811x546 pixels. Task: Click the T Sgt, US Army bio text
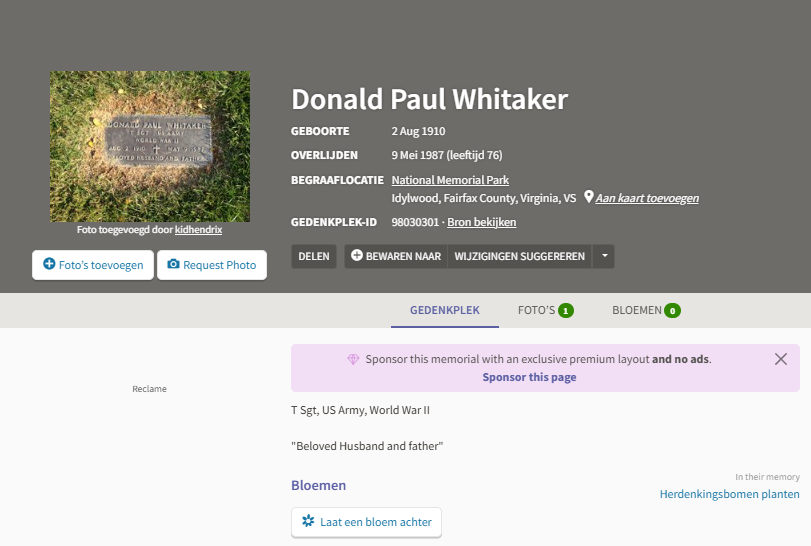361,411
